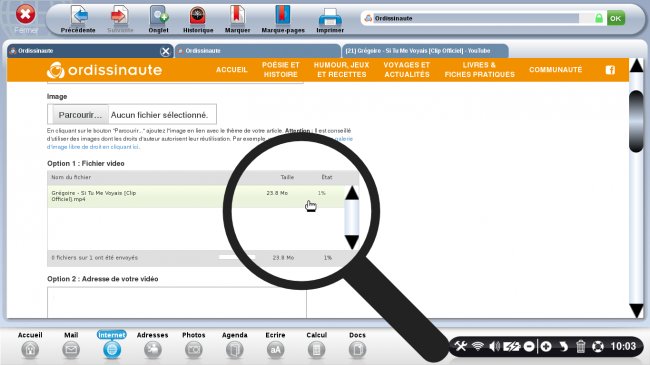Screen dimensions: 650x365
Task: Open the Communauté menu item
Action: point(555,70)
